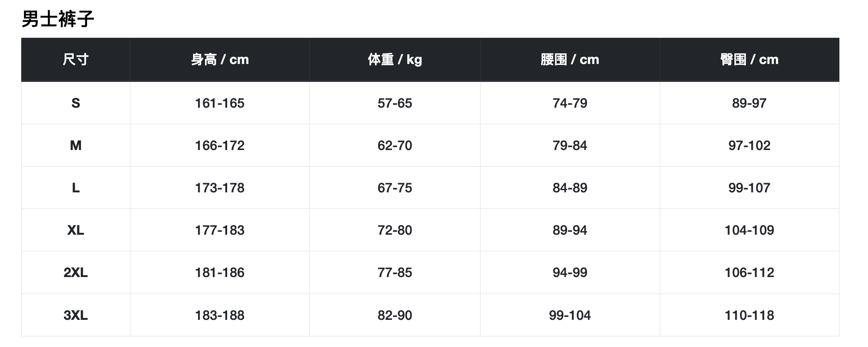Click the weight cell 57-65

[x=395, y=103]
